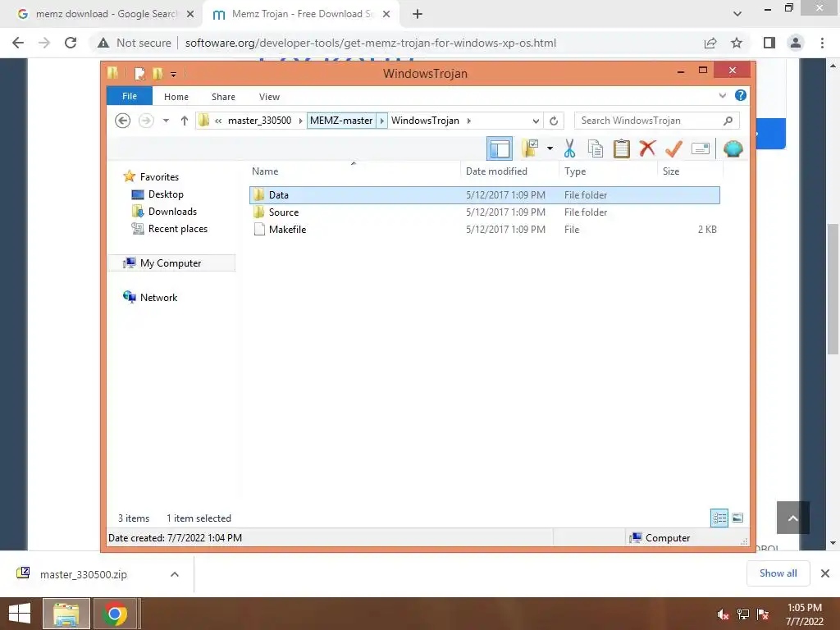Open recent locations dropdown in Explorer
Image resolution: width=840 pixels, height=630 pixels.
(x=166, y=121)
